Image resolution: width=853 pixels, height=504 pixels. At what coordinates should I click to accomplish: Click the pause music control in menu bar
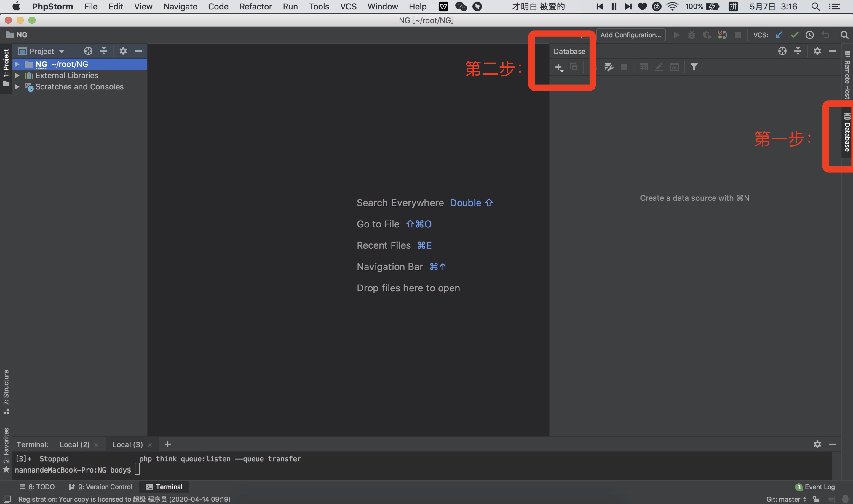(614, 7)
